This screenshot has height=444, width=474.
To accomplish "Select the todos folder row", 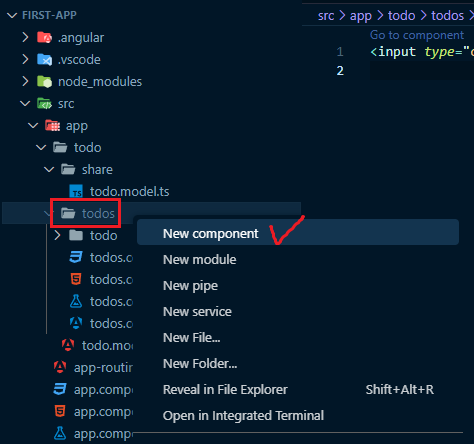I will [x=151, y=213].
